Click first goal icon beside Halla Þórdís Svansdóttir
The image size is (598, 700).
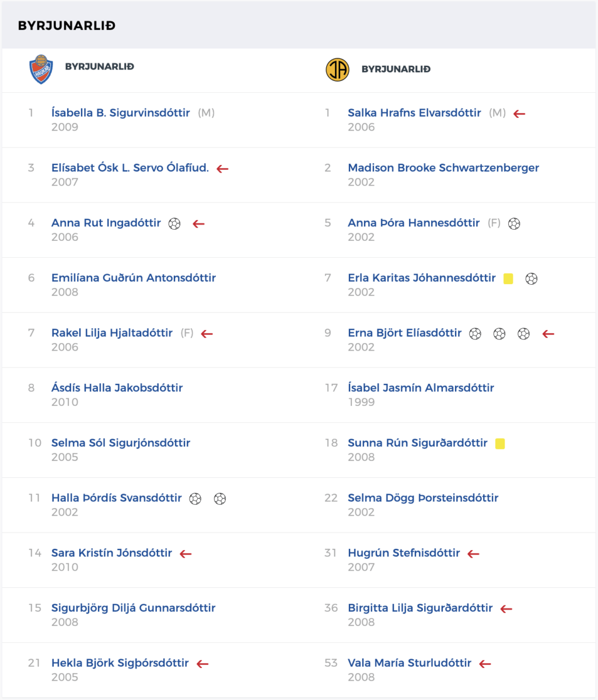[195, 499]
